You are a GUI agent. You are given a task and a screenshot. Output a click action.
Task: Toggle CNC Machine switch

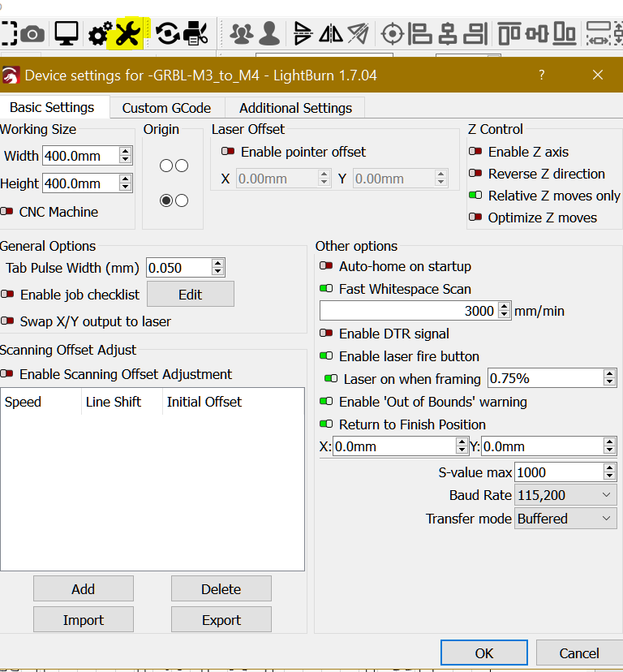[6, 211]
